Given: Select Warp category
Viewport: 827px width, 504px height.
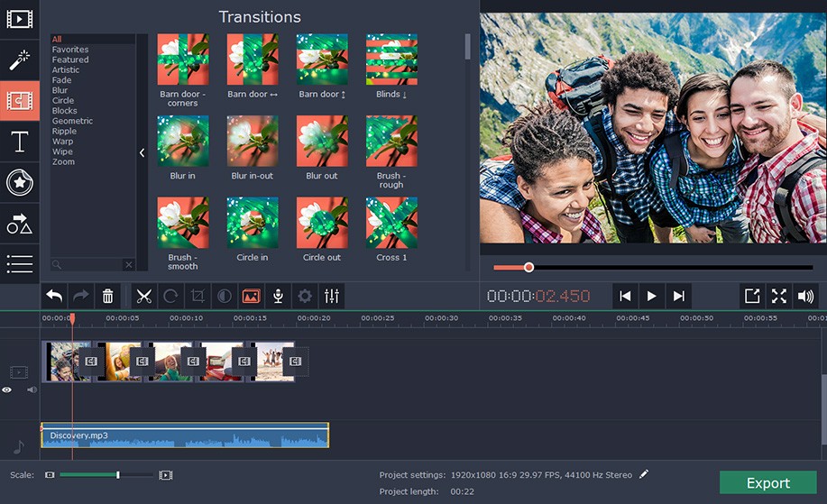Looking at the screenshot, I should pos(62,142).
